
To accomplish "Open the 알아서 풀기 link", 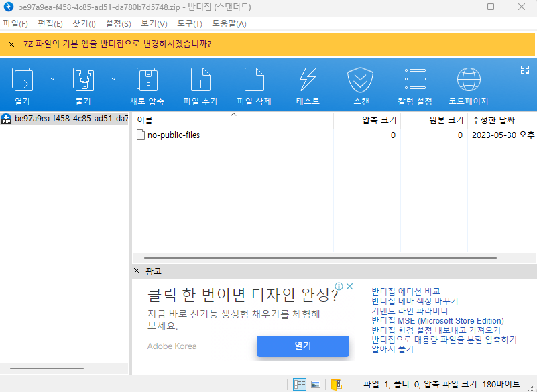I will point(392,349).
